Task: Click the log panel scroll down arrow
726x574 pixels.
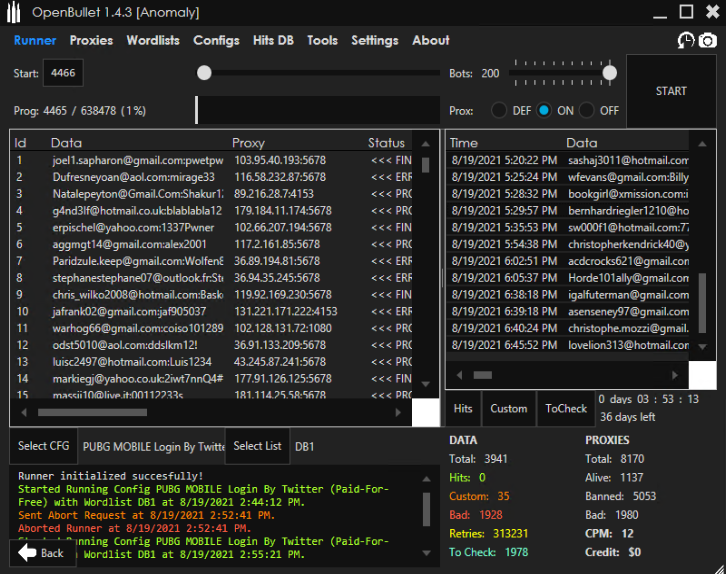Action: [426, 553]
